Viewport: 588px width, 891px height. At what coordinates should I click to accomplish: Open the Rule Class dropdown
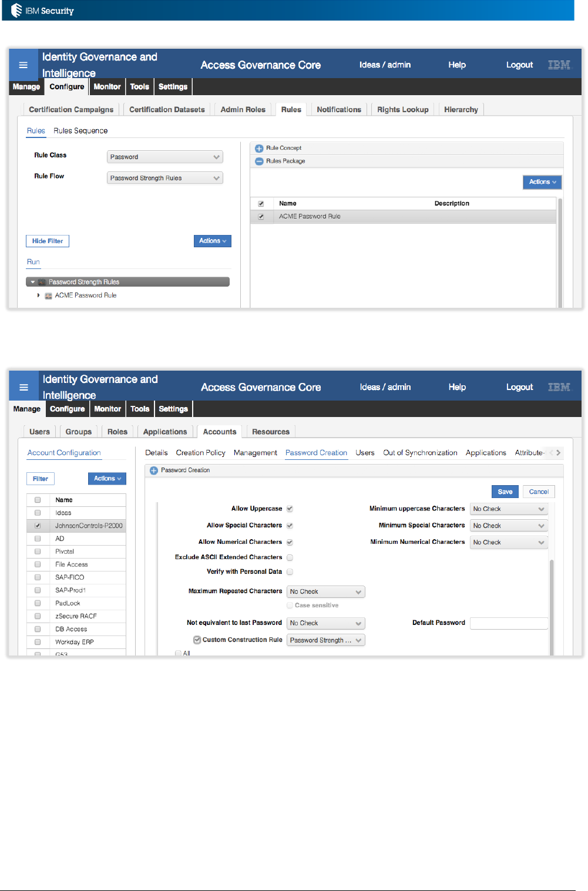[165, 157]
